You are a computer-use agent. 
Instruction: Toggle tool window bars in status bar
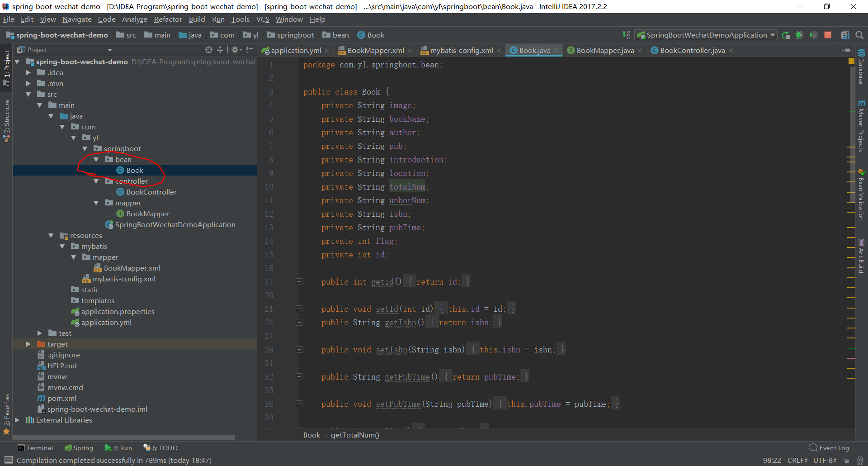[x=8, y=460]
